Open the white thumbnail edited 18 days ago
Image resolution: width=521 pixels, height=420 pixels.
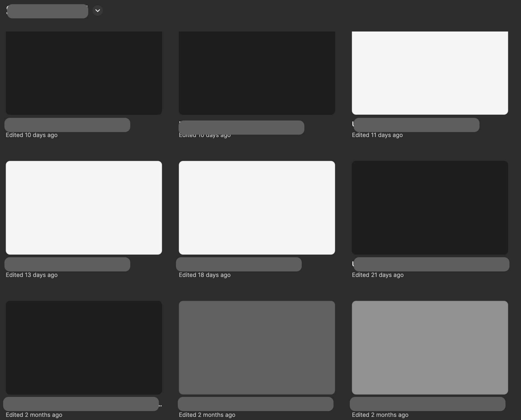pos(257,208)
